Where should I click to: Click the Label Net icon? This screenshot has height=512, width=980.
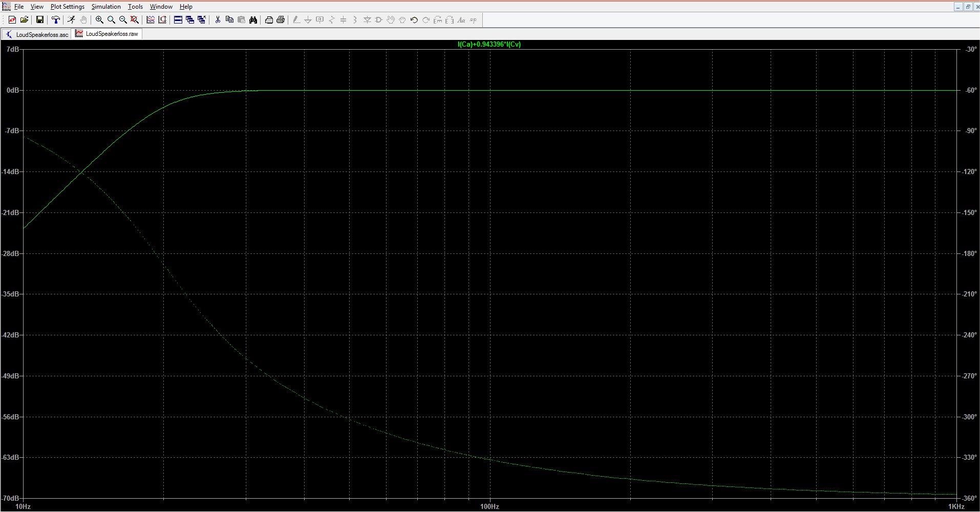coord(319,20)
